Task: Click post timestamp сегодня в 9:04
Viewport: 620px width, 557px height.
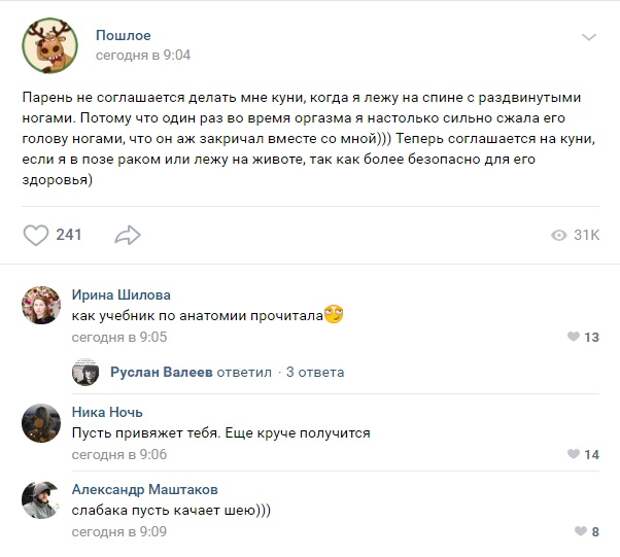Action: click(x=143, y=55)
